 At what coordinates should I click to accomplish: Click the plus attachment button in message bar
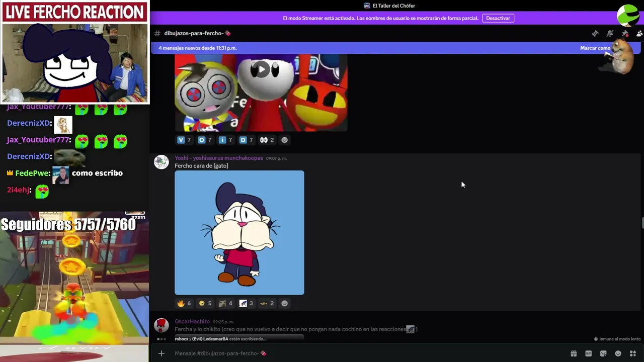(162, 353)
